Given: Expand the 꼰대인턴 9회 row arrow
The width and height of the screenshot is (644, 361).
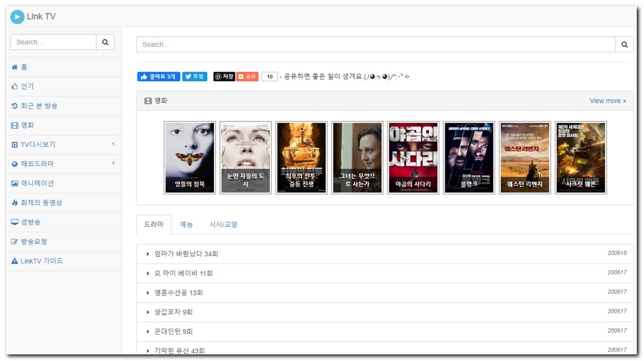Looking at the screenshot, I should coord(148,332).
